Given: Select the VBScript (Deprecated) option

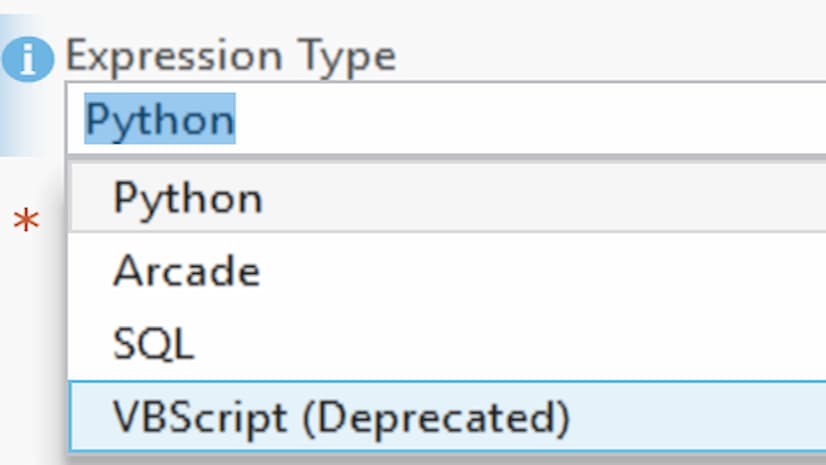Looking at the screenshot, I should click(x=340, y=416).
